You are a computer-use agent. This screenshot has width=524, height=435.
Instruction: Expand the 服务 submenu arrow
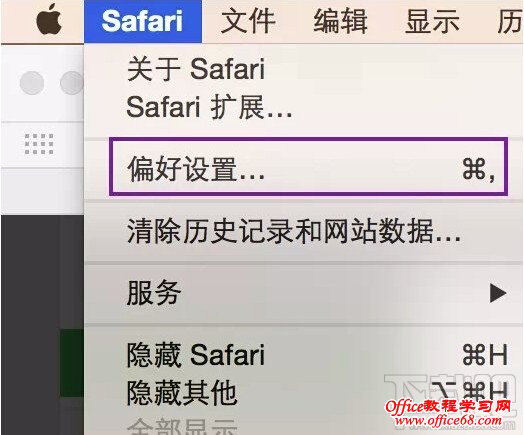(x=498, y=293)
